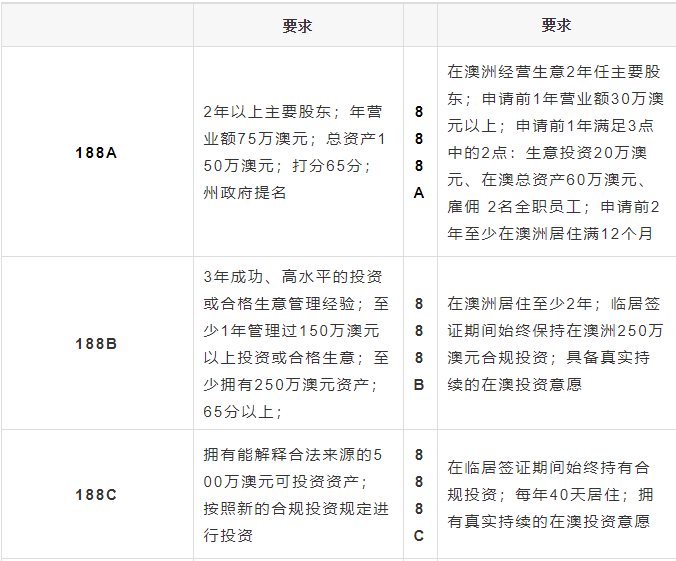This screenshot has width=676, height=561.
Task: Click the 188B requirement cell mentioning 150万澳元
Action: (296, 344)
